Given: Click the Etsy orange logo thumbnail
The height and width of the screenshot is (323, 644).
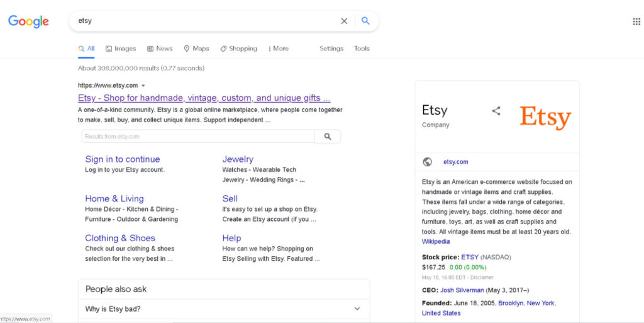Looking at the screenshot, I should point(545,117).
